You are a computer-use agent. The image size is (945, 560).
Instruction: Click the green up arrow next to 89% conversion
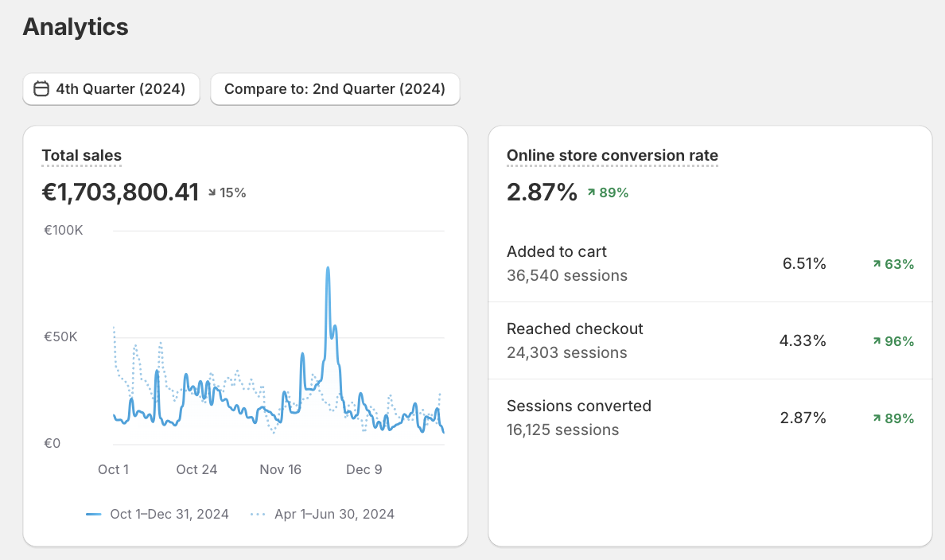[x=591, y=192]
